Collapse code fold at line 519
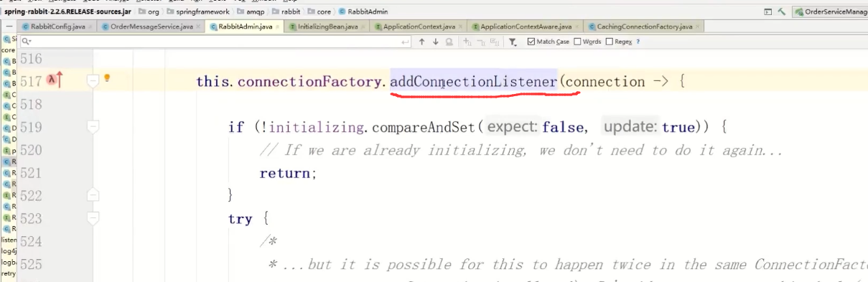This screenshot has width=868, height=282. tap(93, 127)
